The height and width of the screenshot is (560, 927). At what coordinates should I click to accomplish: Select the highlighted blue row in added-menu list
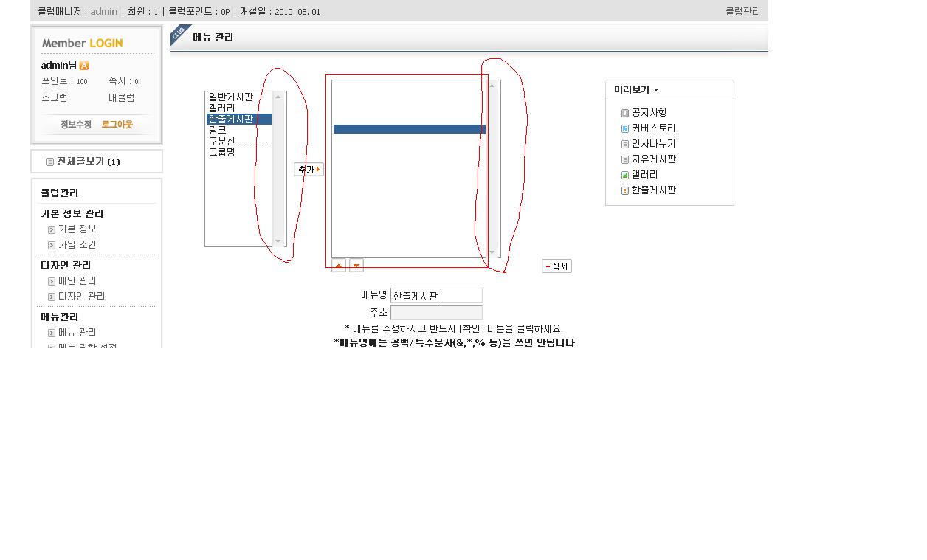410,129
